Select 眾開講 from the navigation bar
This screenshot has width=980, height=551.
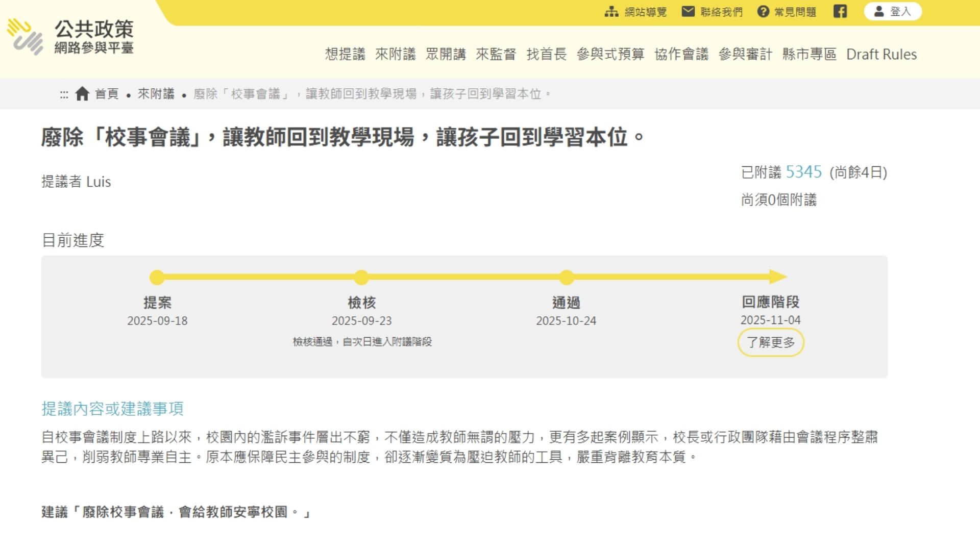[447, 54]
